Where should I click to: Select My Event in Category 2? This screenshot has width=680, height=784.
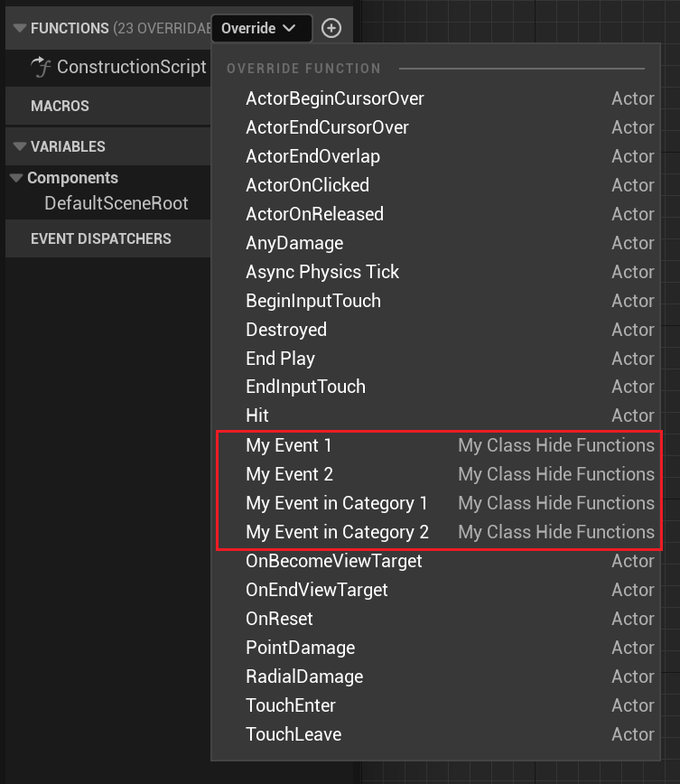[x=337, y=532]
